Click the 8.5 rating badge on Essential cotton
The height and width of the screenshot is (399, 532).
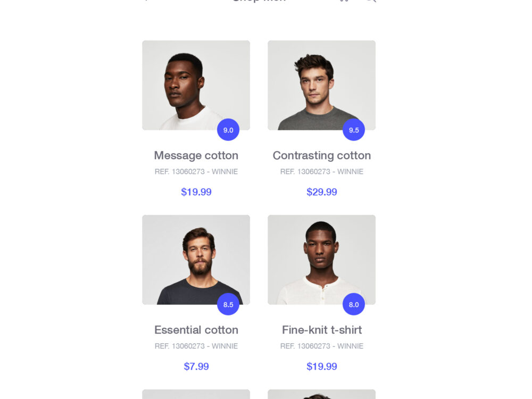pos(229,305)
